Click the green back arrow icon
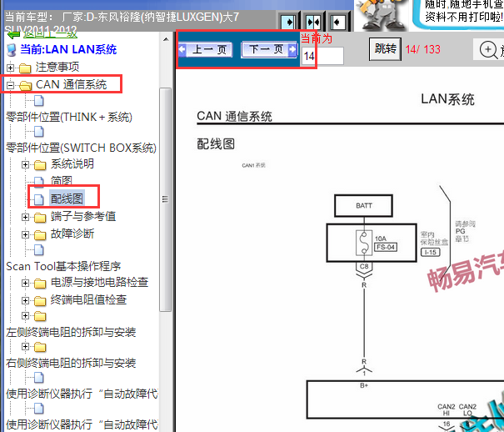 coord(13,34)
